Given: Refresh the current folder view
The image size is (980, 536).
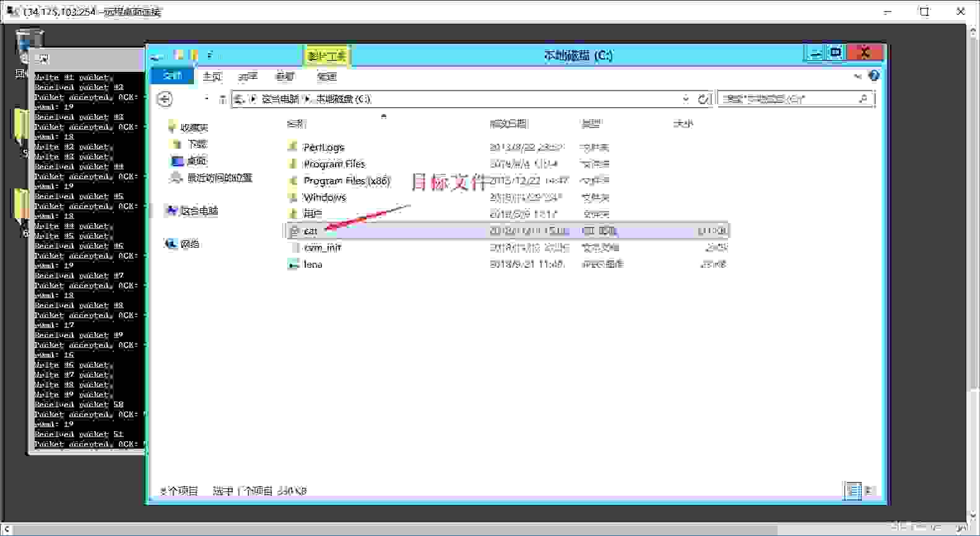Looking at the screenshot, I should 703,99.
